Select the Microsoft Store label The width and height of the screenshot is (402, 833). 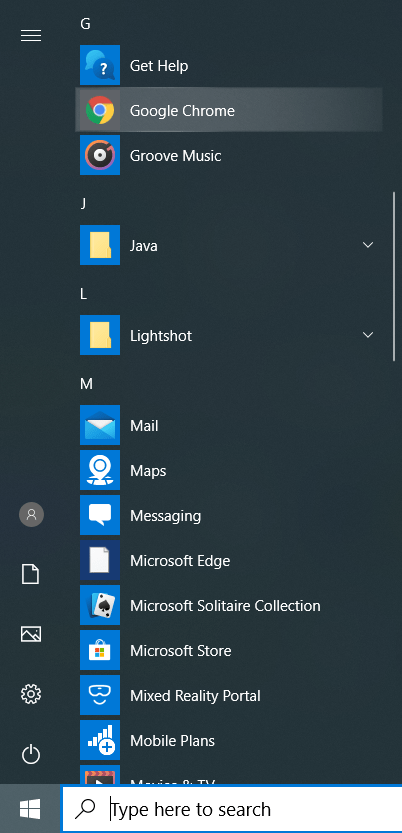(x=181, y=651)
